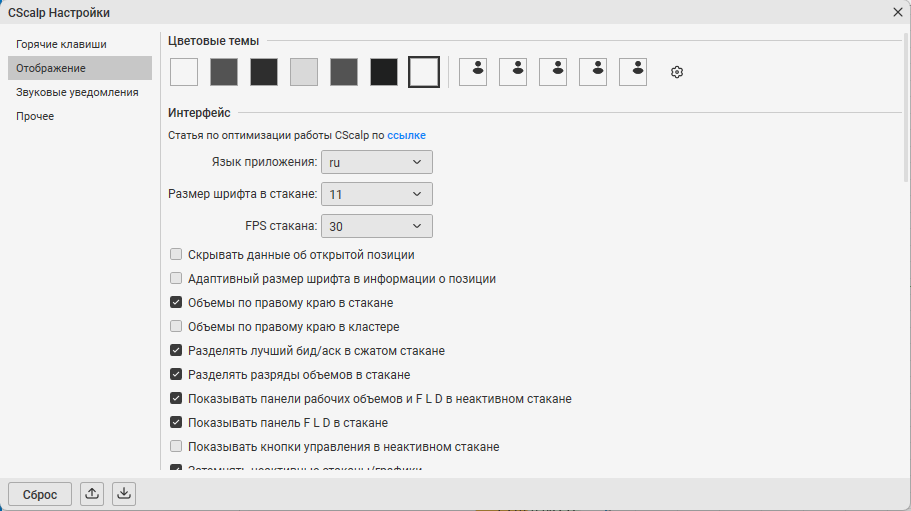Disable 'Показывать панель F L D в стакане'
The height and width of the screenshot is (511, 911).
[176, 422]
